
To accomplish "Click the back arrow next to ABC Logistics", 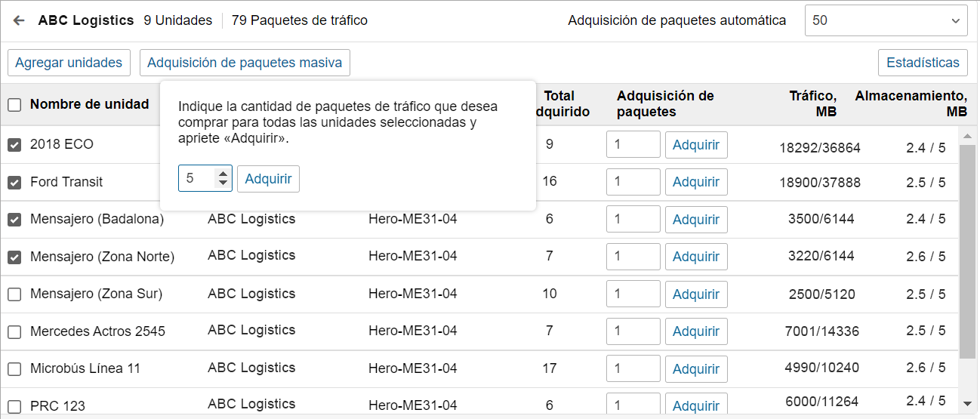I will coord(19,21).
